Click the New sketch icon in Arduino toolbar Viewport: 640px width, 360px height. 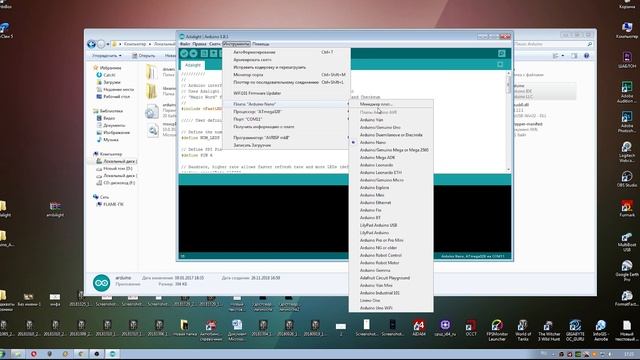tap(204, 53)
